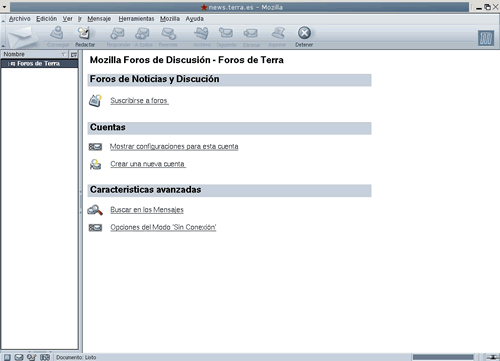The height and width of the screenshot is (361, 500).
Task: Open the Crear una nueva cuenta link
Action: (148, 164)
